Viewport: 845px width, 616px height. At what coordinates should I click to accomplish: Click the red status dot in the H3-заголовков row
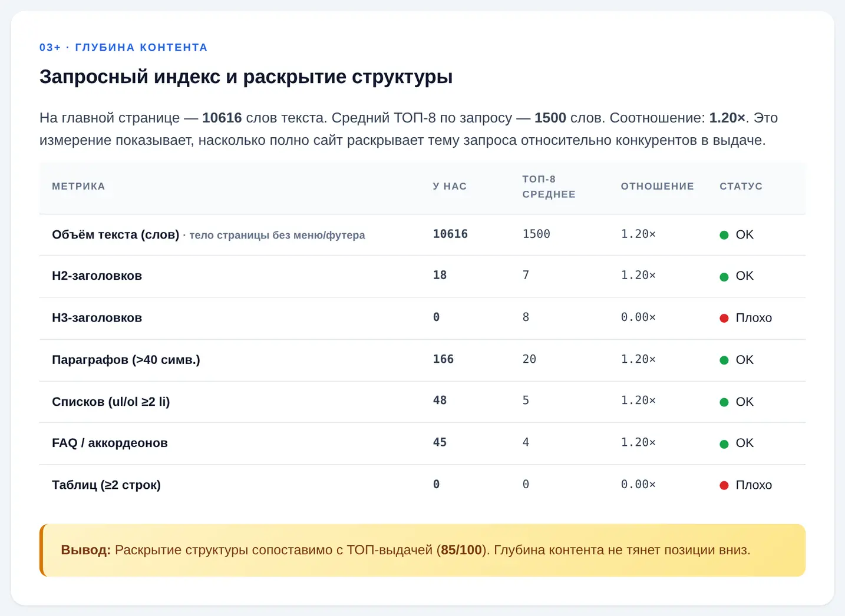[x=724, y=319]
